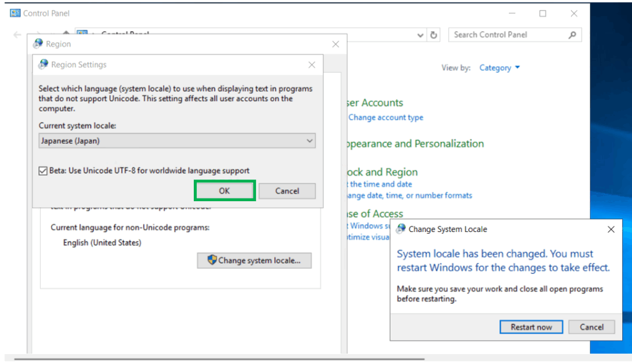Click the Control Panel title bar icon
Screen dimensions: 632x364
tap(15, 13)
